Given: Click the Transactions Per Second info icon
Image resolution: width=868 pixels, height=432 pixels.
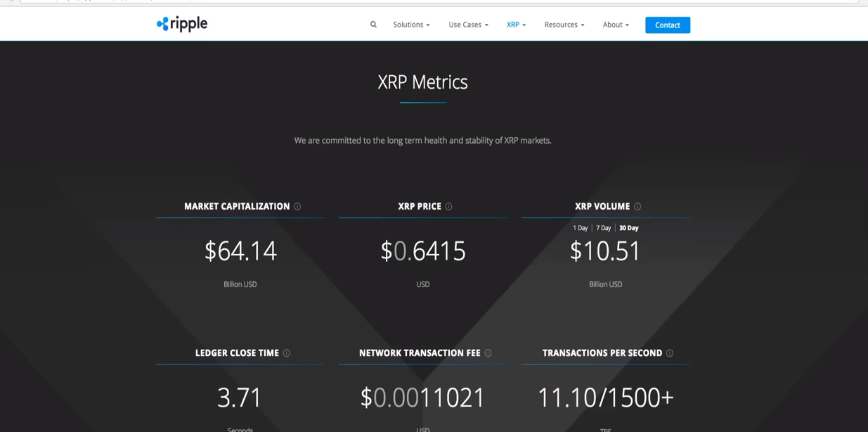Looking at the screenshot, I should pyautogui.click(x=670, y=353).
